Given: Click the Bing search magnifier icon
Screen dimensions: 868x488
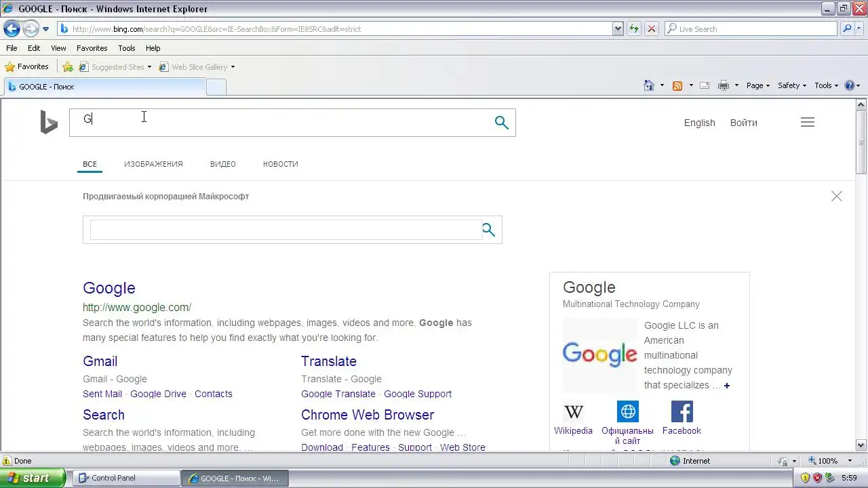Looking at the screenshot, I should (x=502, y=123).
